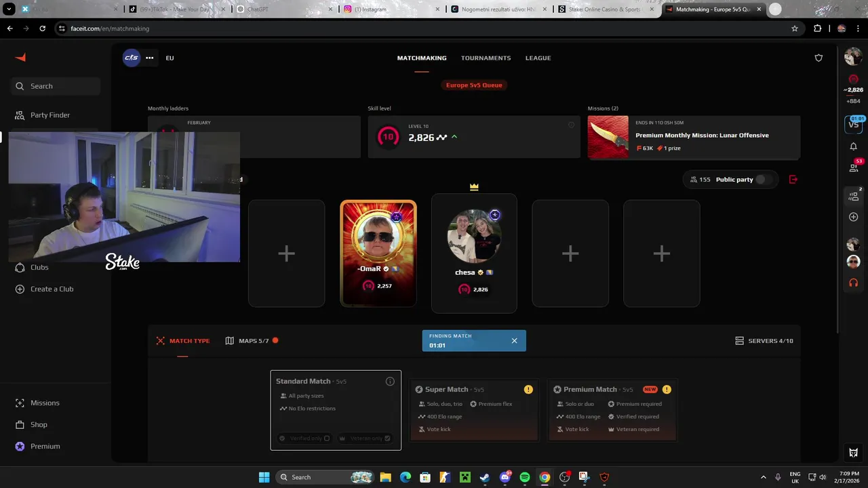Click the empty party slot left of -OmaR
868x488 pixels.
pyautogui.click(x=286, y=253)
